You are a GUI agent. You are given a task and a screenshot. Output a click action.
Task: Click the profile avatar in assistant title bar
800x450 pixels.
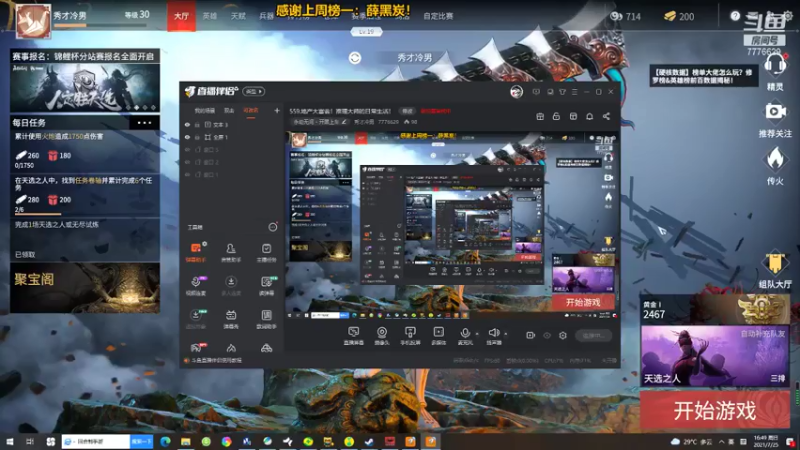516,92
